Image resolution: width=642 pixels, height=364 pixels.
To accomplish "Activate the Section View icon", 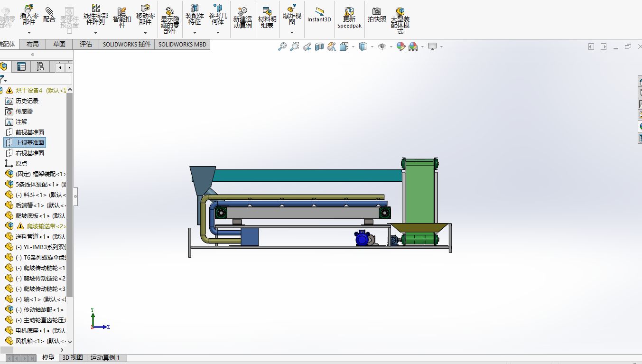I will click(319, 47).
